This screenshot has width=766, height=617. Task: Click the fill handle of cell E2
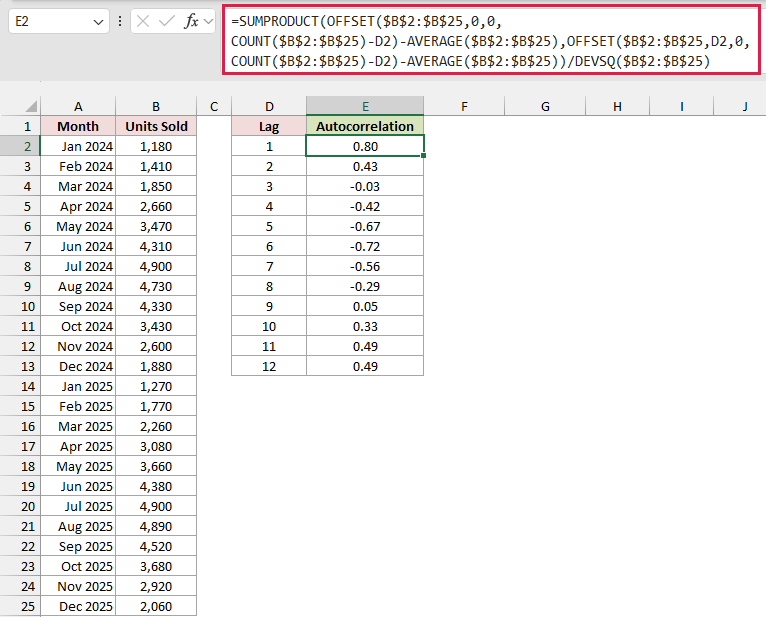point(423,155)
